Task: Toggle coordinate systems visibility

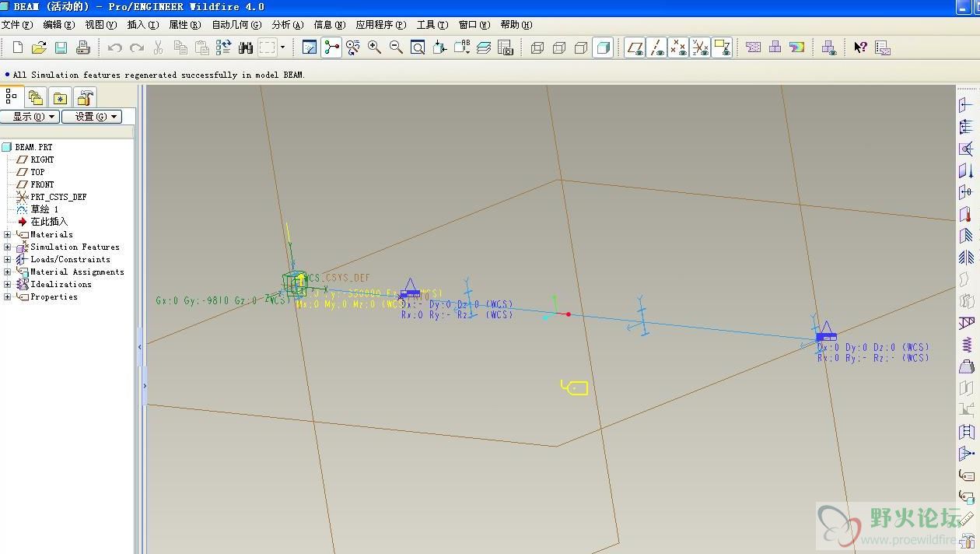Action: (x=700, y=48)
